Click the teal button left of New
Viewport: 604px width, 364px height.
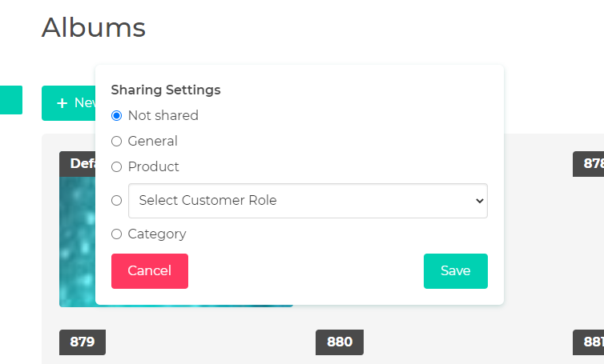point(11,100)
